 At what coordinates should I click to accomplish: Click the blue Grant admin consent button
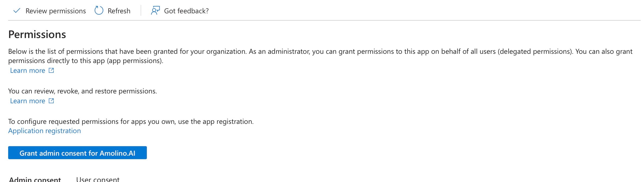[x=78, y=153]
